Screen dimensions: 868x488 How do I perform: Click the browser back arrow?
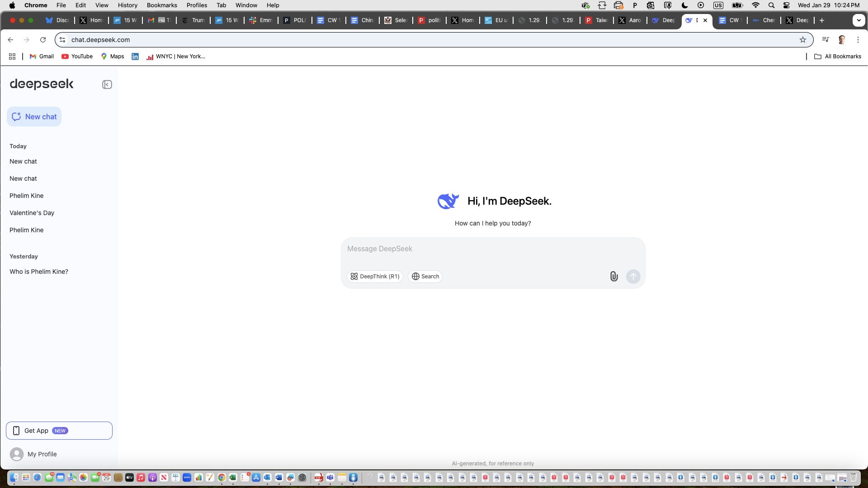11,40
